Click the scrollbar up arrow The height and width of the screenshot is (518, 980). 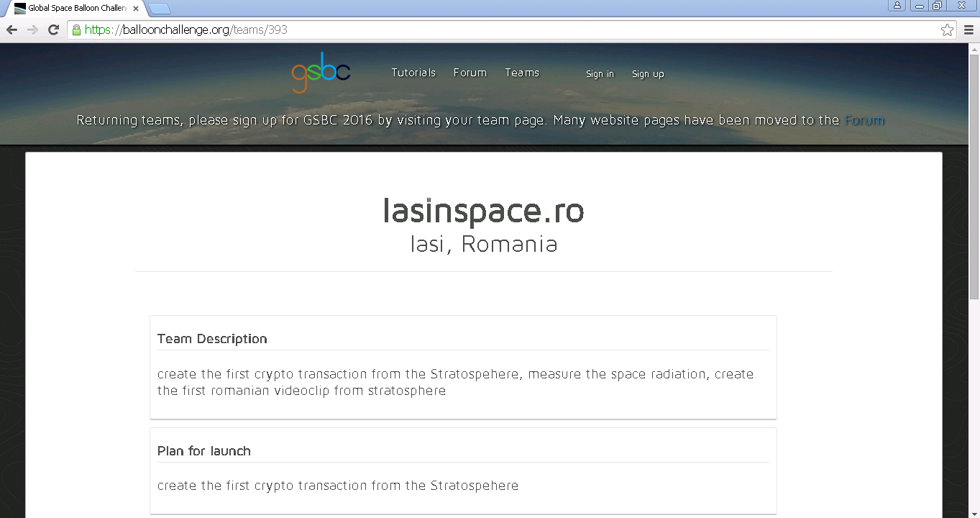[x=974, y=48]
